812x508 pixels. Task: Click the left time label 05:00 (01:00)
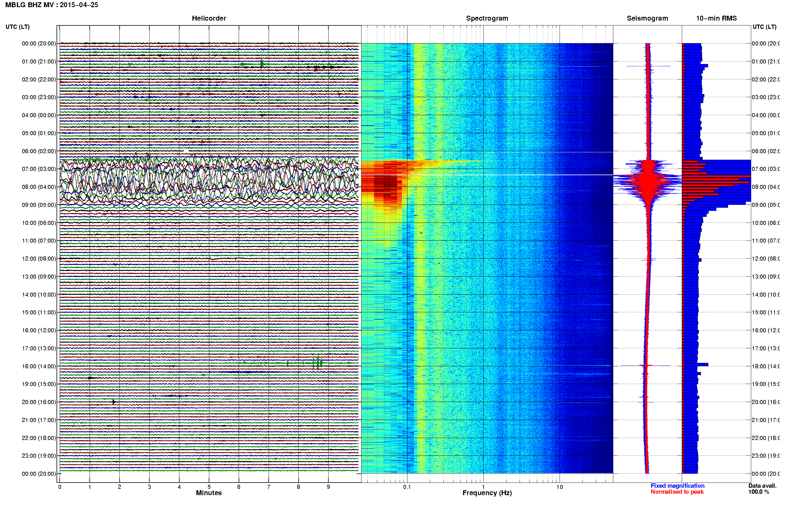pyautogui.click(x=39, y=133)
